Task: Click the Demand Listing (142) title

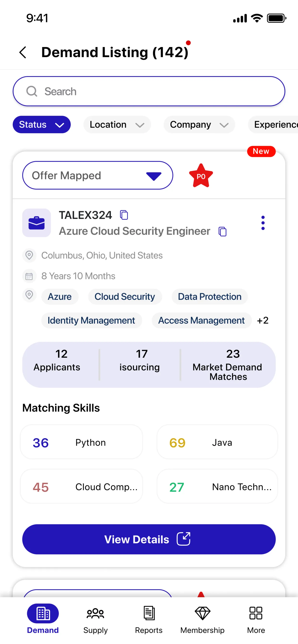Action: (115, 52)
